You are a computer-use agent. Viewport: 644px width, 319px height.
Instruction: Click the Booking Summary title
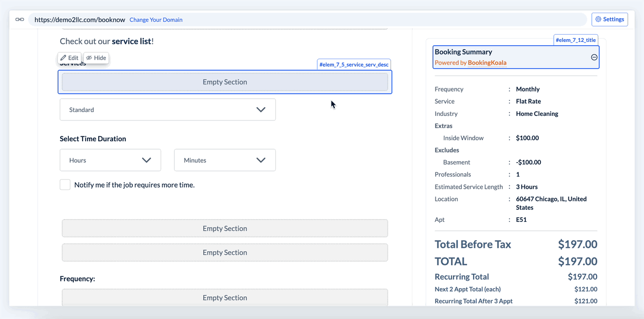tap(463, 52)
